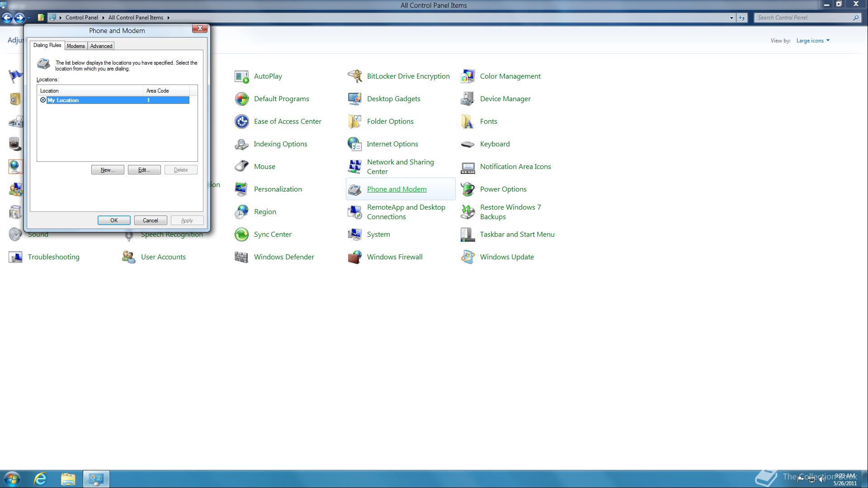Click the Control Panel taskbar button

click(96, 479)
